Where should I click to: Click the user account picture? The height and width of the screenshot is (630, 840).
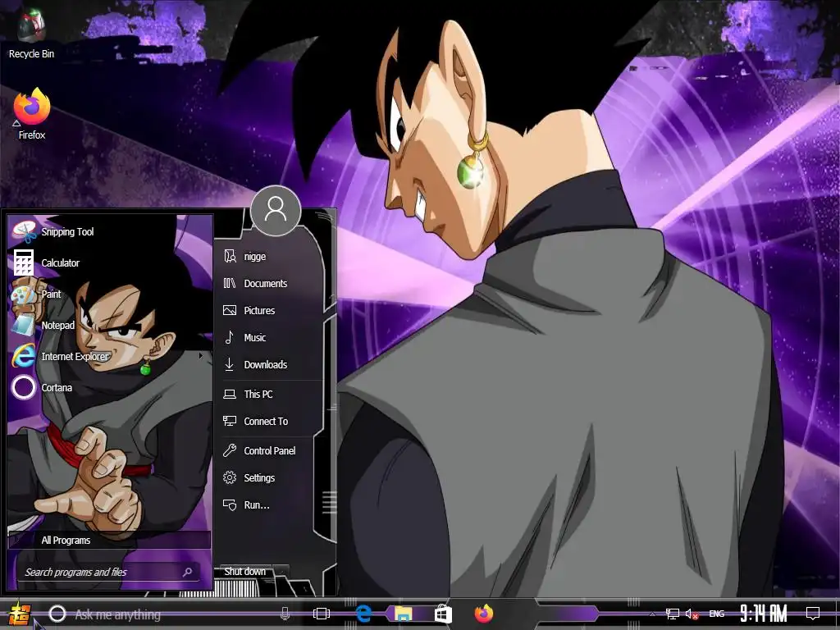[276, 210]
